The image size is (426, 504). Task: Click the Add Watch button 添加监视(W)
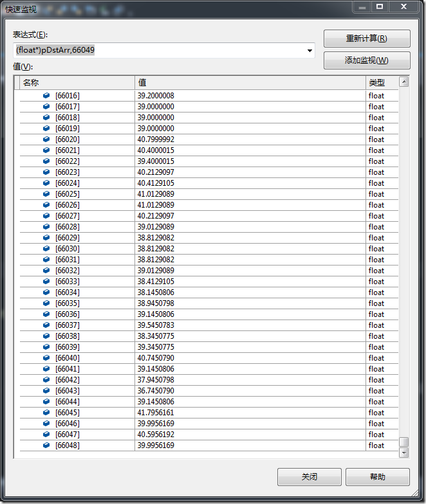click(367, 60)
